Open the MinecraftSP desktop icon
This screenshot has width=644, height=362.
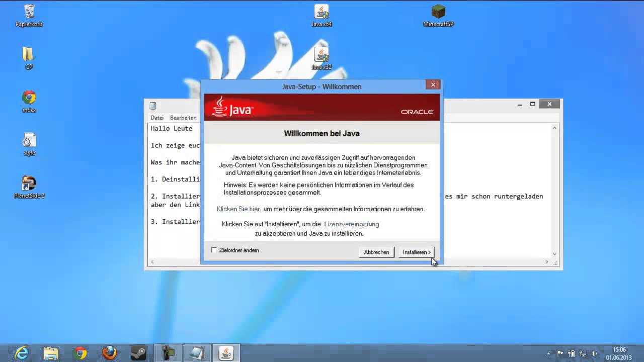tap(438, 16)
